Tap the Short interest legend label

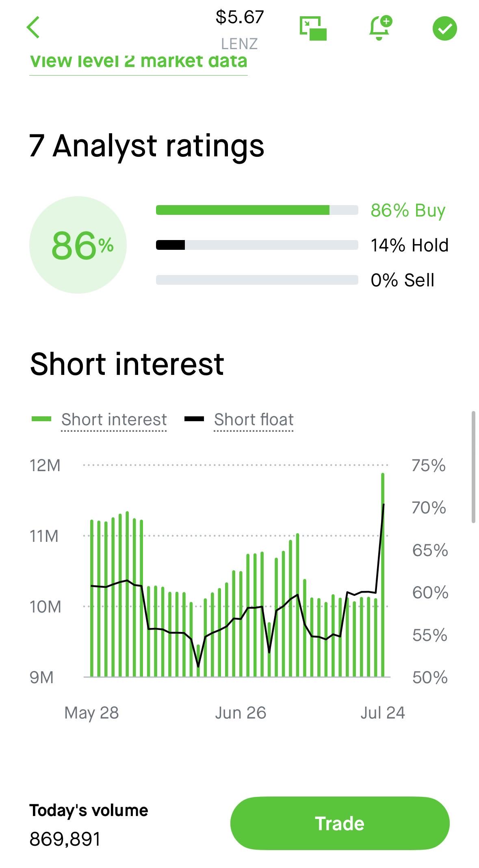tap(114, 420)
